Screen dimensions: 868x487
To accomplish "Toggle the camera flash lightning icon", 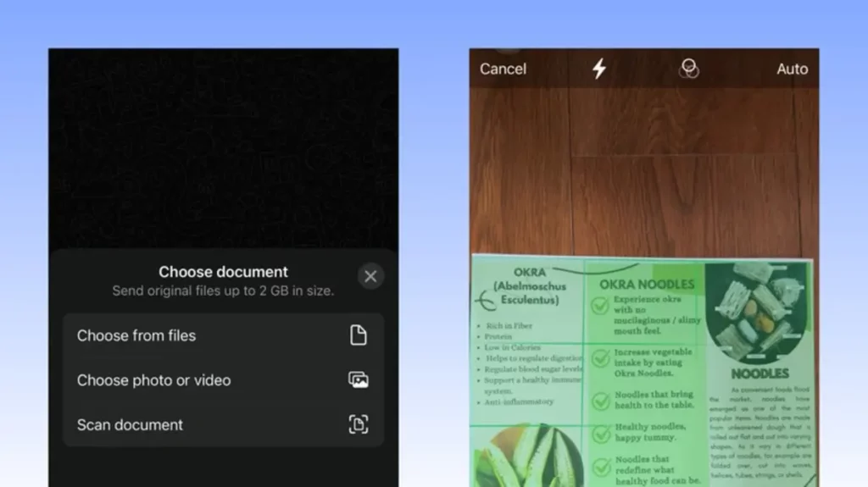I will [599, 69].
